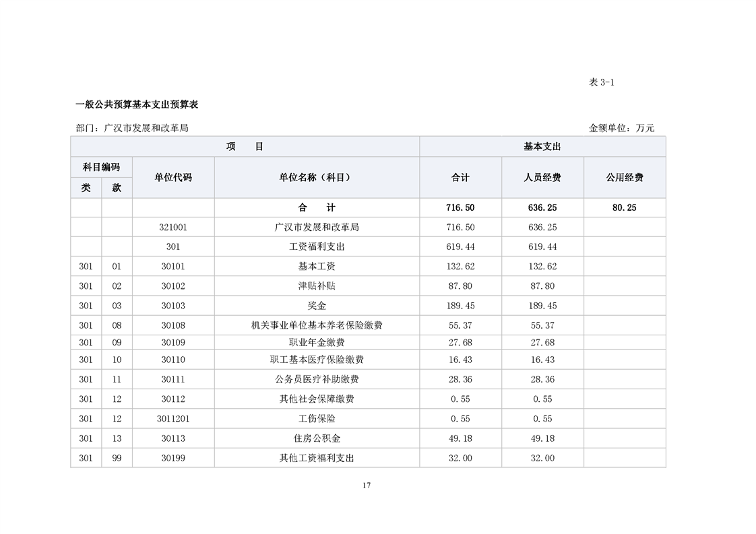Click 87.80 in the 合计 column
Image resolution: width=756 pixels, height=534 pixels.
coord(460,286)
